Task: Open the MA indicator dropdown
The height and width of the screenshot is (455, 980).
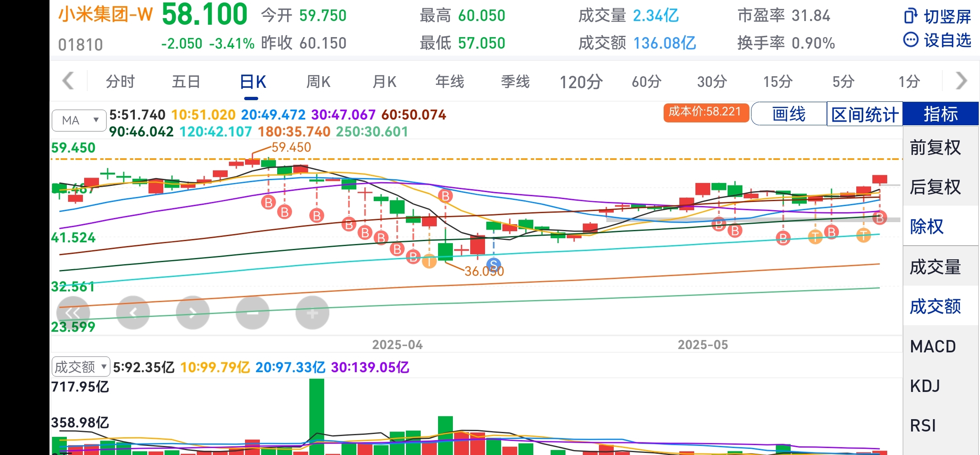Action: [79, 120]
